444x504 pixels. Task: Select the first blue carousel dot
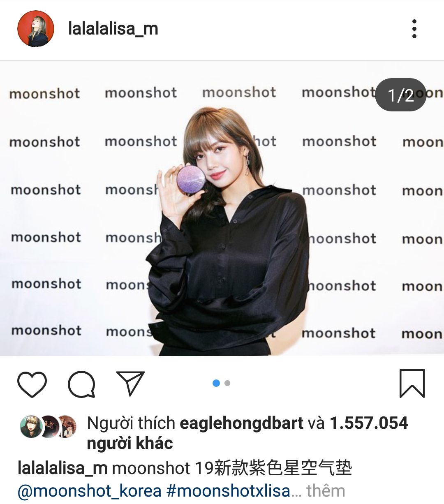tap(216, 383)
